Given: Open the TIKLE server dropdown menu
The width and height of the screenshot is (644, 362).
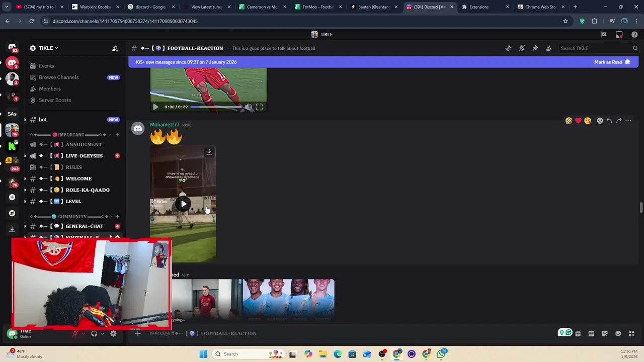Looking at the screenshot, I should tap(49, 48).
